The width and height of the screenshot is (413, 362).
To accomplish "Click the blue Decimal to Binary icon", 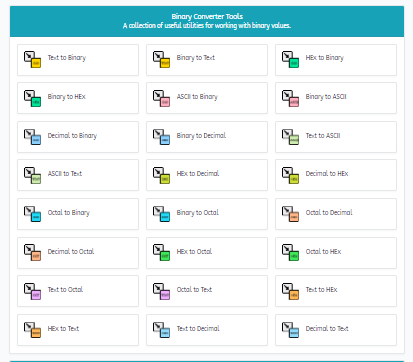I will point(32,137).
